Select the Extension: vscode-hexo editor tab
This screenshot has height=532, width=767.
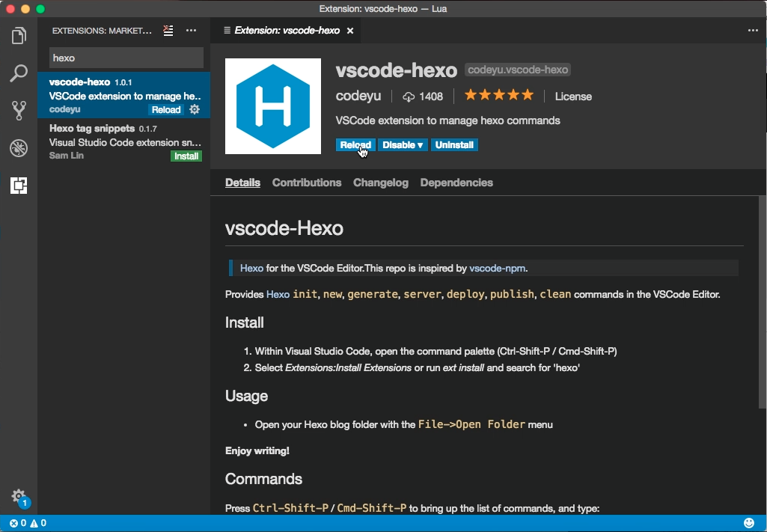click(287, 31)
